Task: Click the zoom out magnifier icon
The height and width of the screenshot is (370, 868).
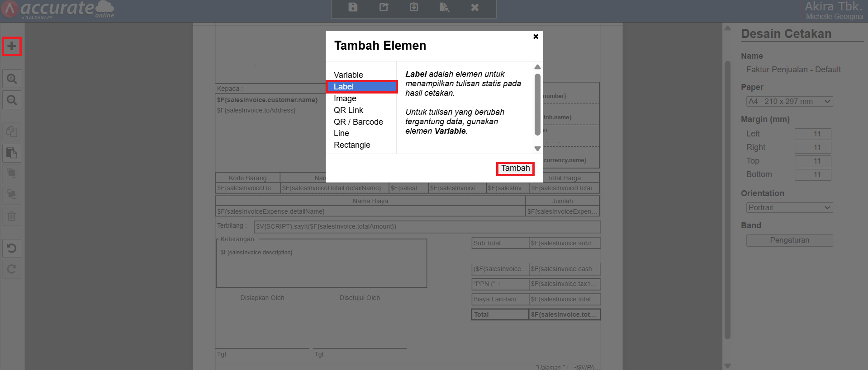Action: click(x=12, y=100)
